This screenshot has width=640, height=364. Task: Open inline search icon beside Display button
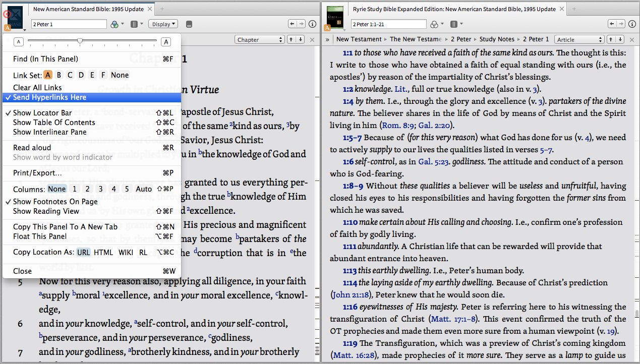[189, 24]
